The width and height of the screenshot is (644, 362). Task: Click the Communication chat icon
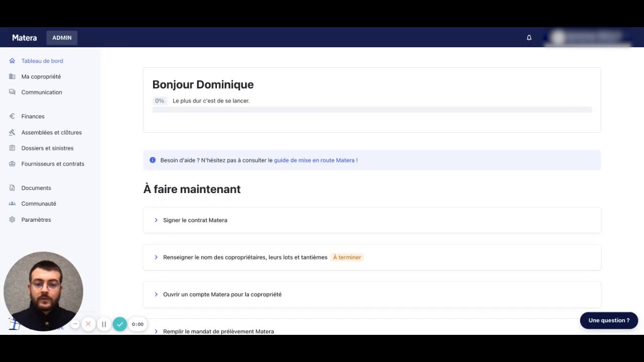pos(12,92)
